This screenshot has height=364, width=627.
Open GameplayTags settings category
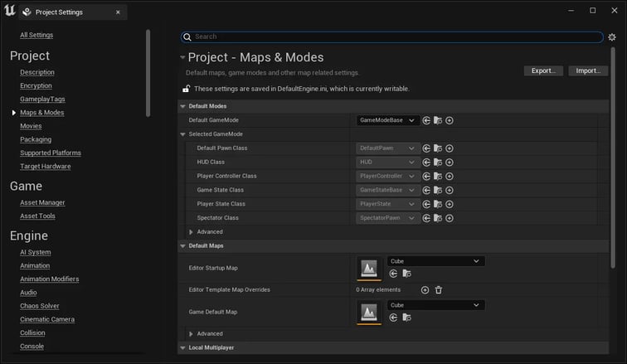pos(42,99)
